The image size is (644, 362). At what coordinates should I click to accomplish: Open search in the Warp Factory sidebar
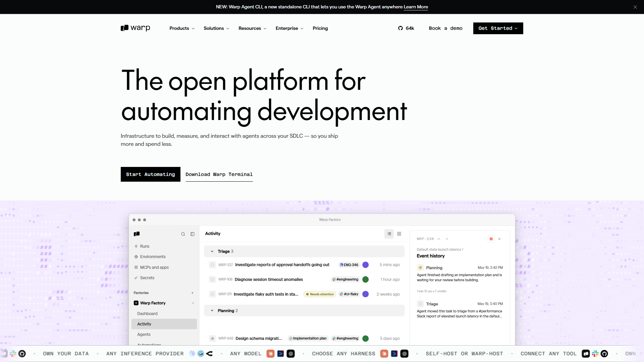[183, 234]
